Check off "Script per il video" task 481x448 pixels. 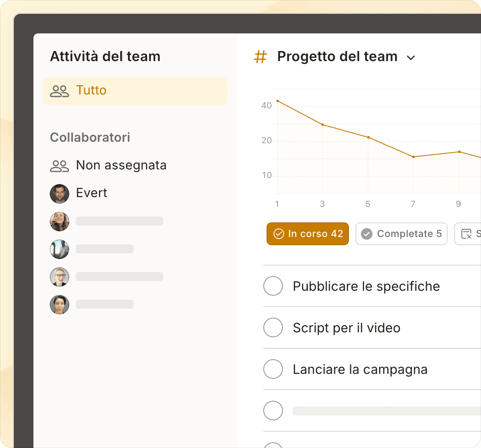(273, 327)
